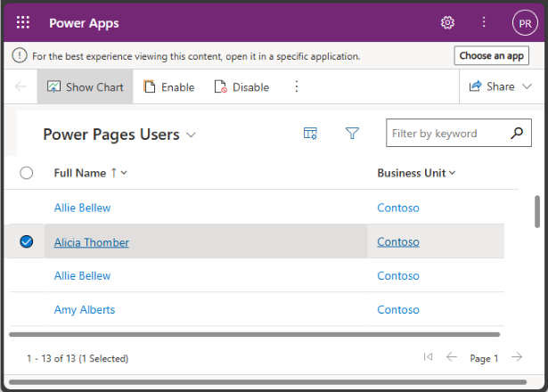The width and height of the screenshot is (548, 392).
Task: Click the information icon in notification bar
Action: tap(20, 55)
